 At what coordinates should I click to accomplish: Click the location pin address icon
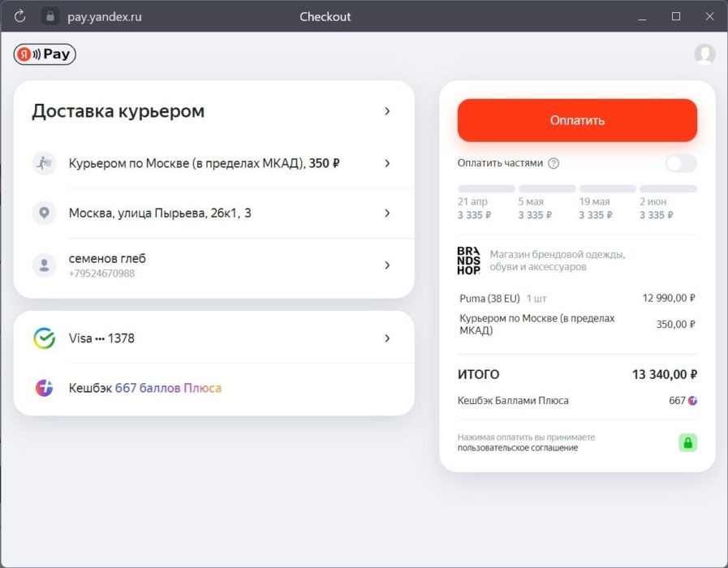(x=44, y=213)
